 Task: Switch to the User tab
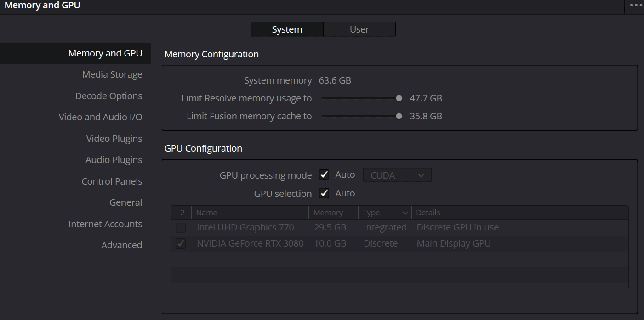[359, 29]
